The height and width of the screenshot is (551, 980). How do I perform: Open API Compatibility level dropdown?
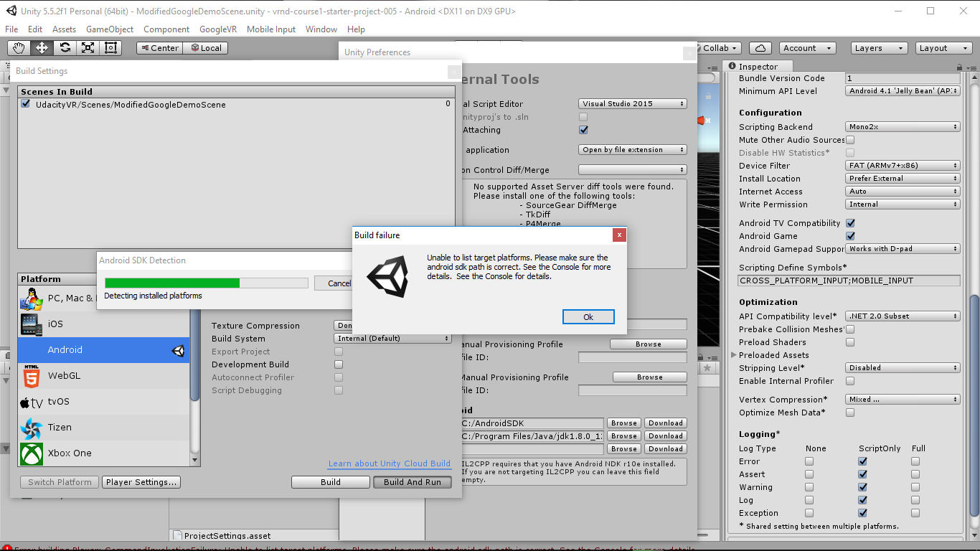tap(903, 316)
